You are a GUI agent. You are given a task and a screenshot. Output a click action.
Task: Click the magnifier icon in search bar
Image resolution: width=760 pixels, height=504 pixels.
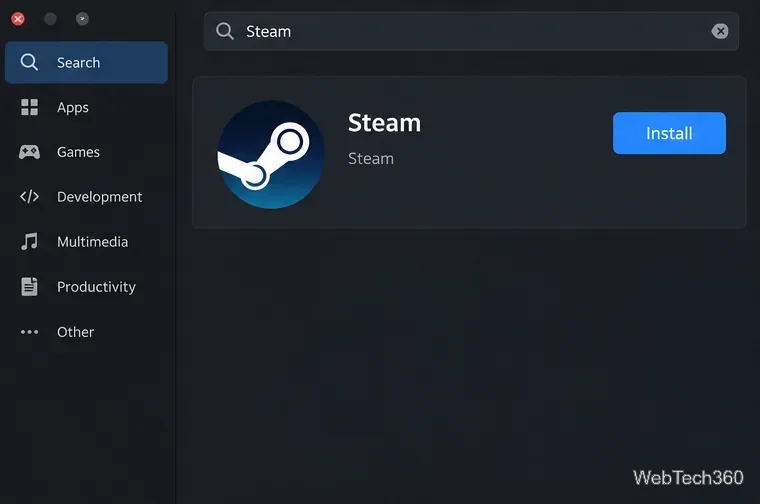225,32
